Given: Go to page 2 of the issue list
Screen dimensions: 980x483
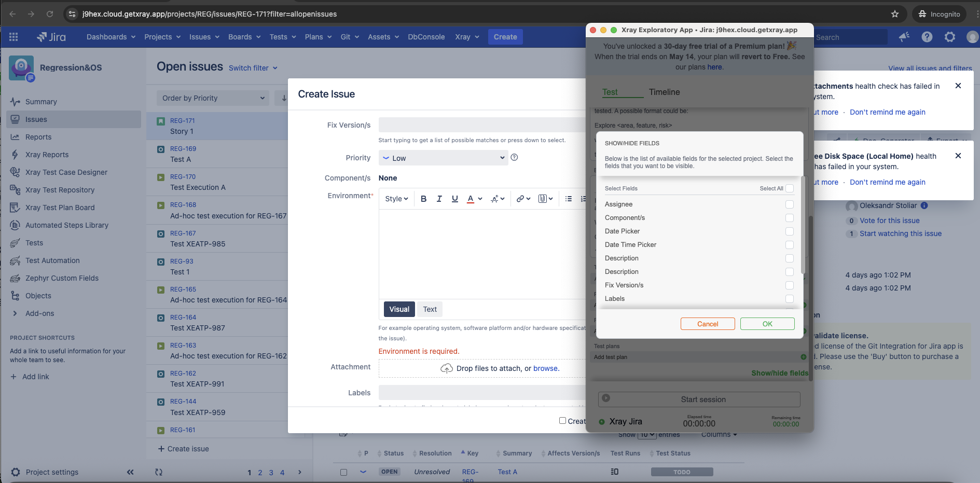Looking at the screenshot, I should 260,473.
